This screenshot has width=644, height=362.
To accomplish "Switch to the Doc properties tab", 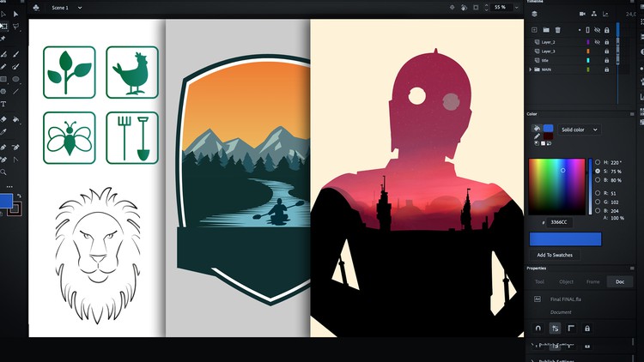I will (x=620, y=281).
